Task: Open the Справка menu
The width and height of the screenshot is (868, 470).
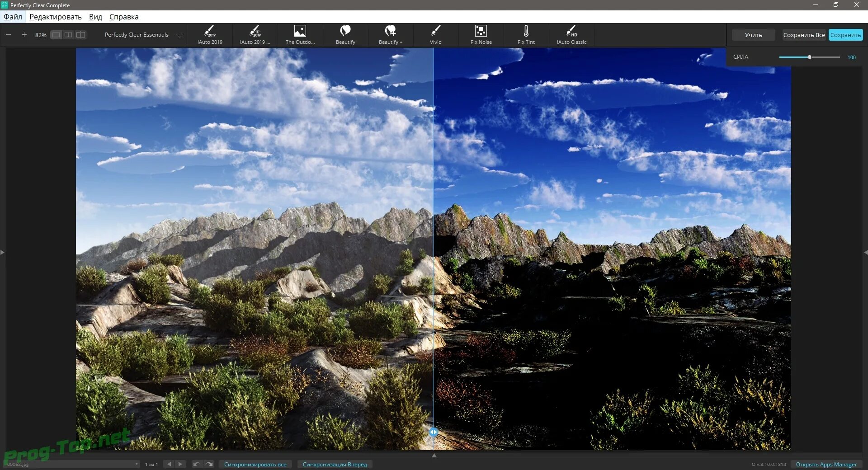Action: (x=124, y=17)
